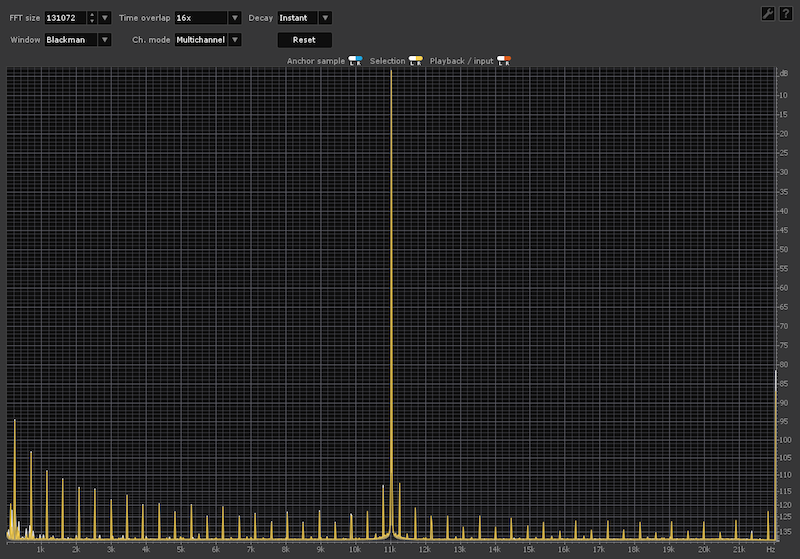Decrease FFT size with down stepper
This screenshot has width=800, height=559.
point(92,21)
